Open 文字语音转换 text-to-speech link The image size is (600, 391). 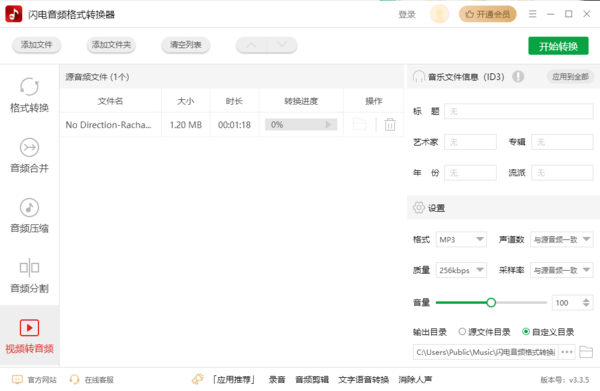click(x=364, y=380)
